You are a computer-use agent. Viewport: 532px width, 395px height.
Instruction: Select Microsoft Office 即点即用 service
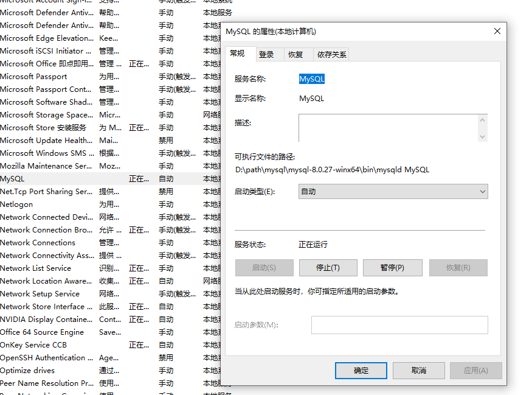tap(110, 64)
